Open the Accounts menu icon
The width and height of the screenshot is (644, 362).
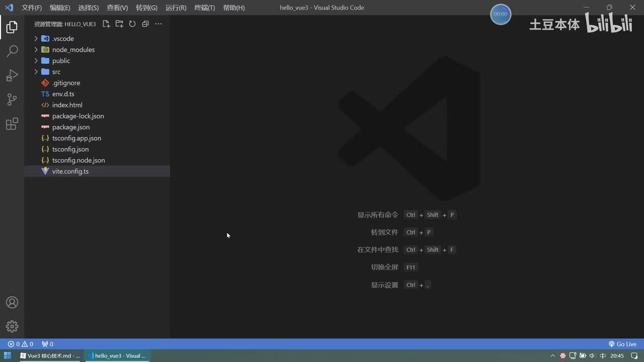[12, 302]
